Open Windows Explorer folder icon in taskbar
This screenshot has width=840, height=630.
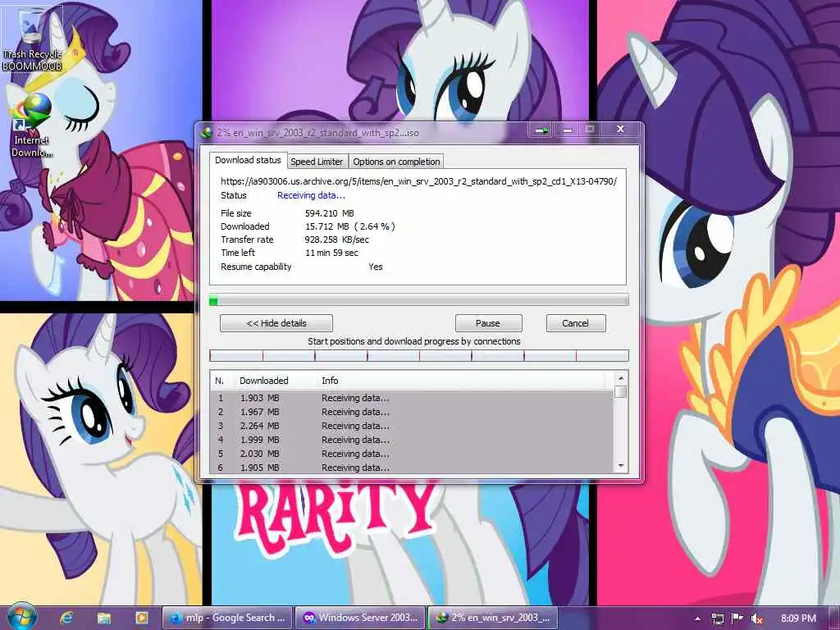tap(104, 618)
